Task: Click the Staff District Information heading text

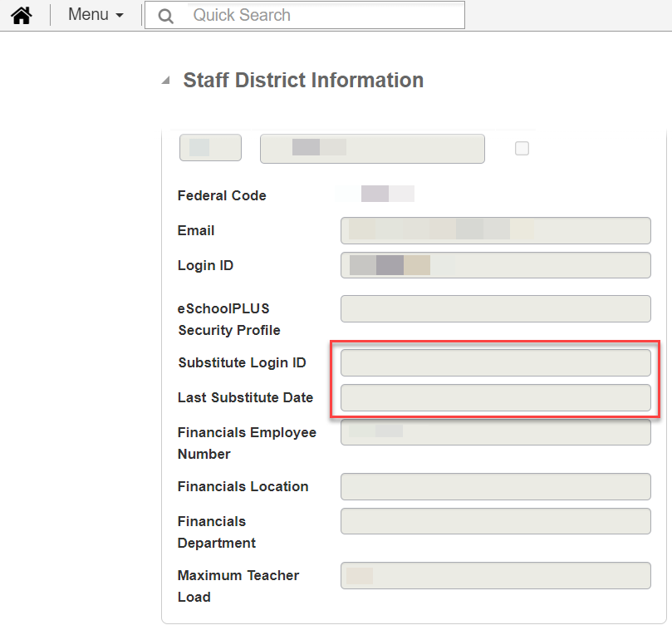Action: (303, 81)
